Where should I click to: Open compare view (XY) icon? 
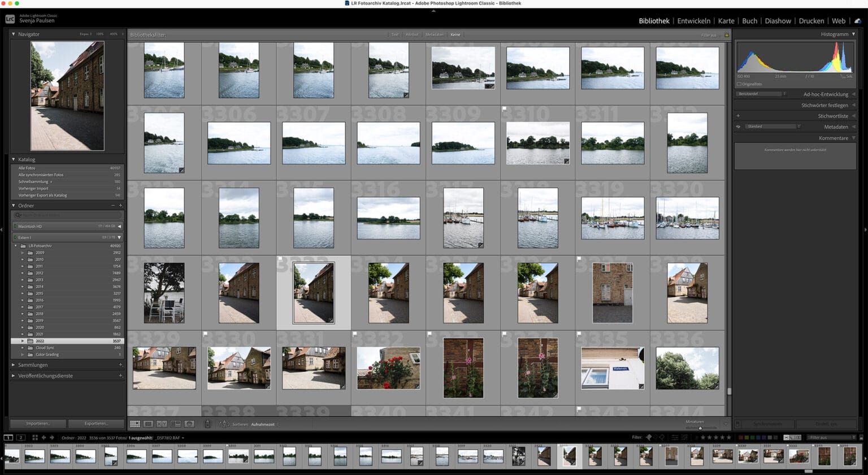coord(162,424)
